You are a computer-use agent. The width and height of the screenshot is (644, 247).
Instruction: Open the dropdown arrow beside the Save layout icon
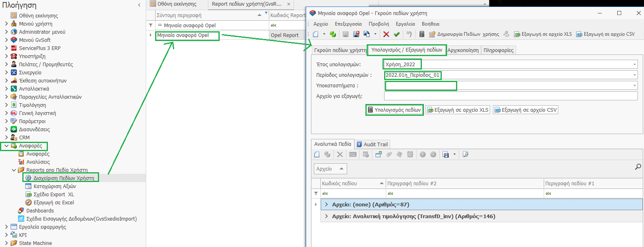[x=454, y=154]
